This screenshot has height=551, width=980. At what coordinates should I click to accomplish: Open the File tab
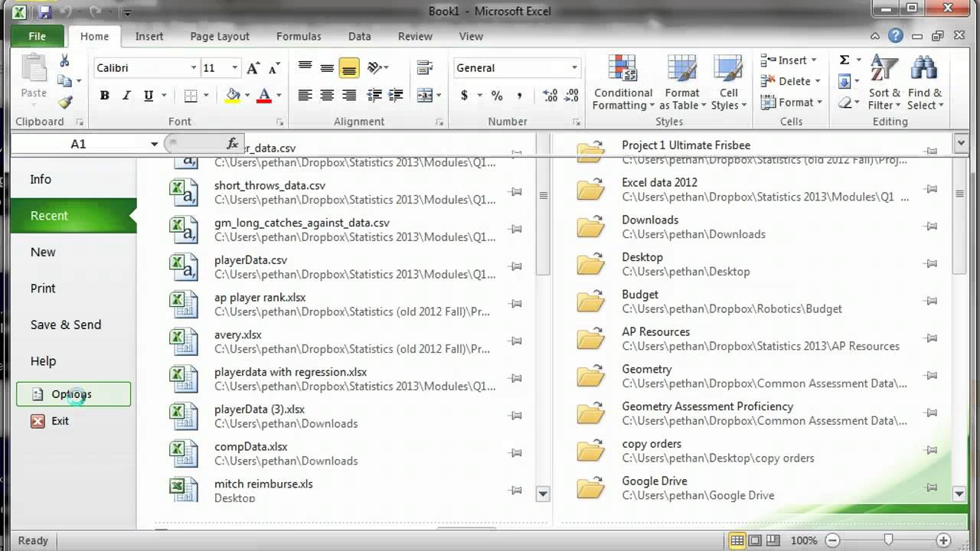[x=37, y=36]
